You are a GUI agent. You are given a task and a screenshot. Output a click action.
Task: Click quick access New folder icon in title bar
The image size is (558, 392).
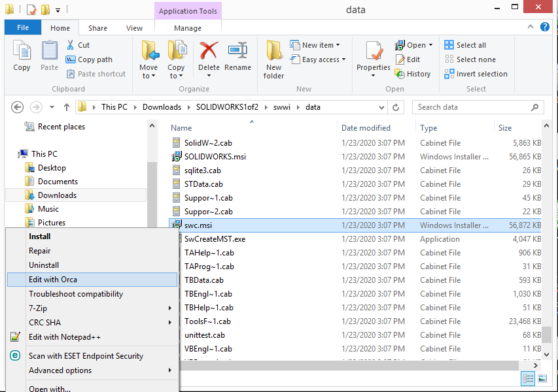click(x=46, y=9)
